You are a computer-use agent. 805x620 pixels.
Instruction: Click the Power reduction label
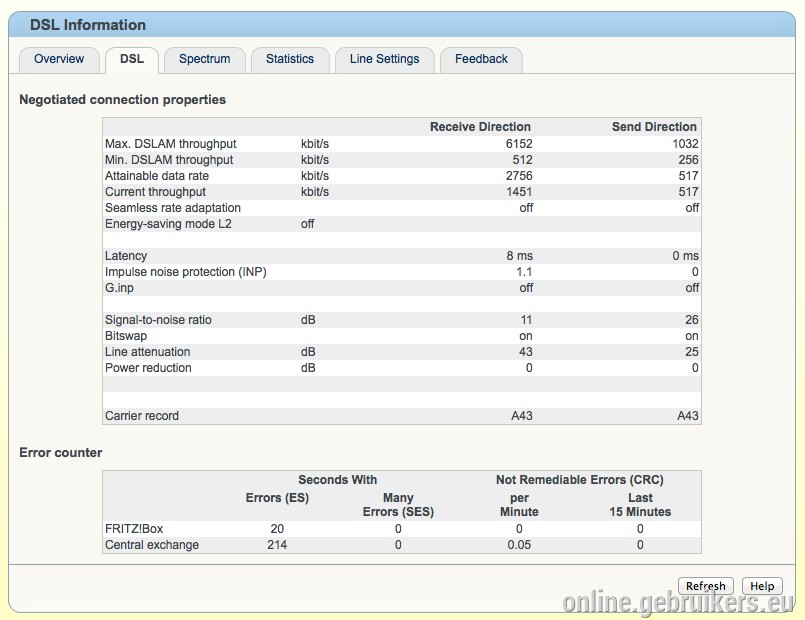click(148, 367)
